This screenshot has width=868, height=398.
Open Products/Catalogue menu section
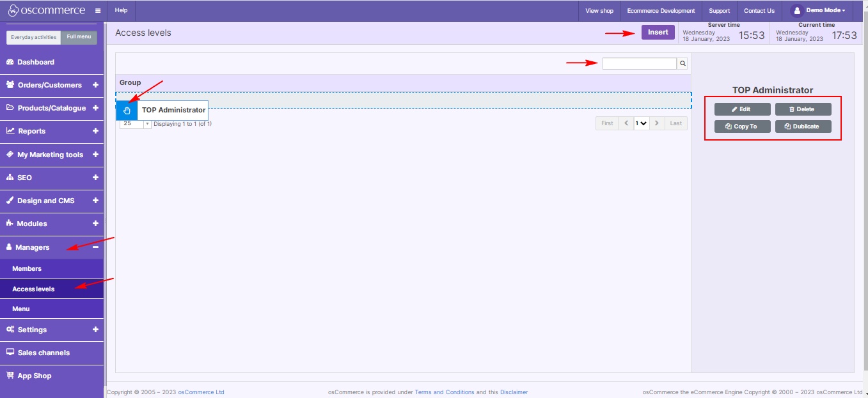click(x=52, y=108)
